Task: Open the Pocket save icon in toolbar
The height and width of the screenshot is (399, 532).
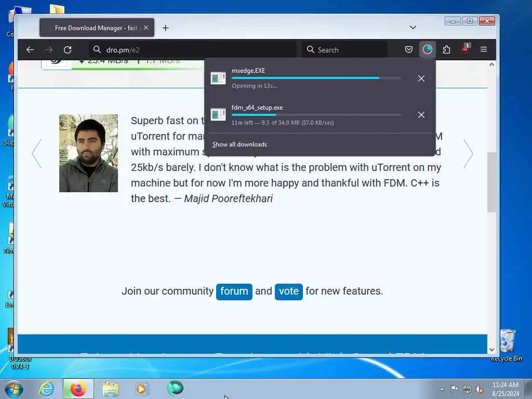Action: point(409,50)
